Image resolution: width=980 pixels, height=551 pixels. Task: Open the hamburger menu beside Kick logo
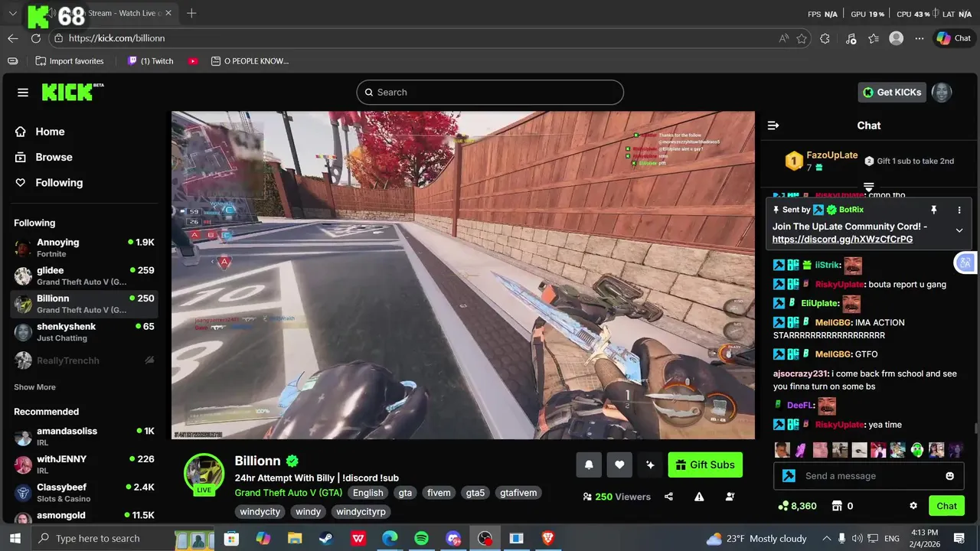(x=23, y=93)
